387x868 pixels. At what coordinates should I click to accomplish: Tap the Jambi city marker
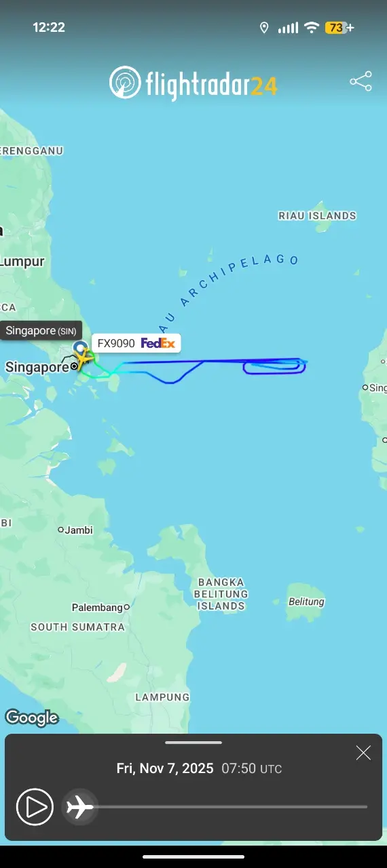point(60,530)
